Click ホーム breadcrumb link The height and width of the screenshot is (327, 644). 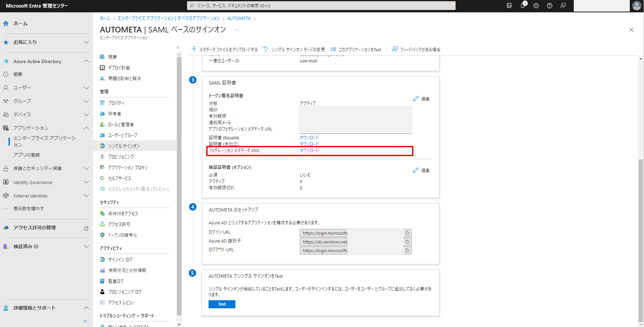point(105,18)
